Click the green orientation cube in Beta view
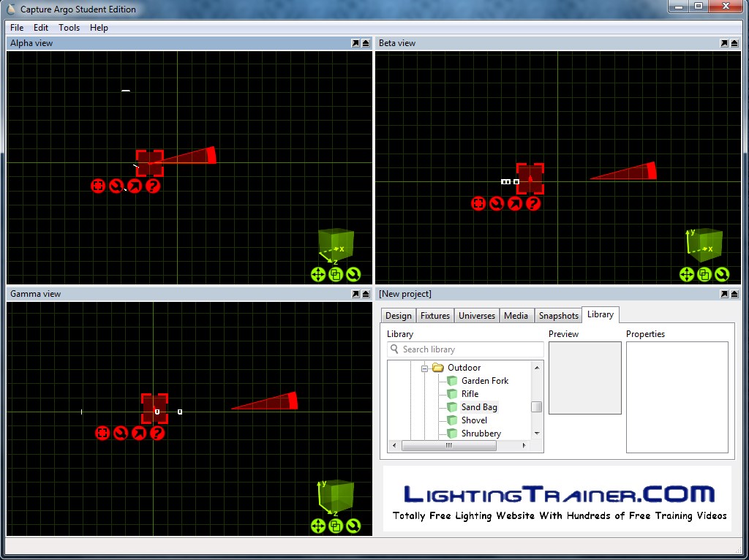Screen dimensions: 749x560 click(706, 243)
